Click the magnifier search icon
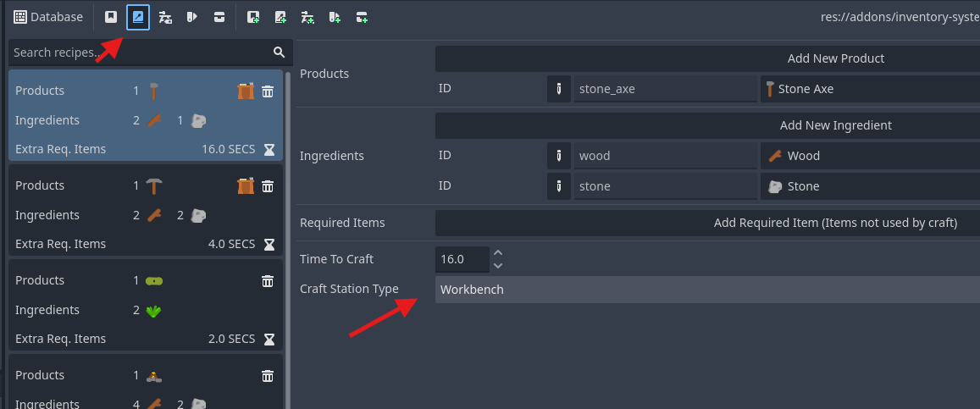This screenshot has width=980, height=409. 280,53
